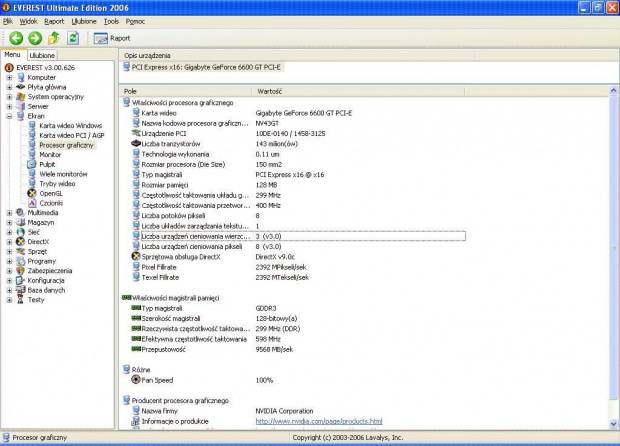Image resolution: width=620 pixels, height=446 pixels.
Task: Click the Refresh toolbar icon
Action: (73, 38)
